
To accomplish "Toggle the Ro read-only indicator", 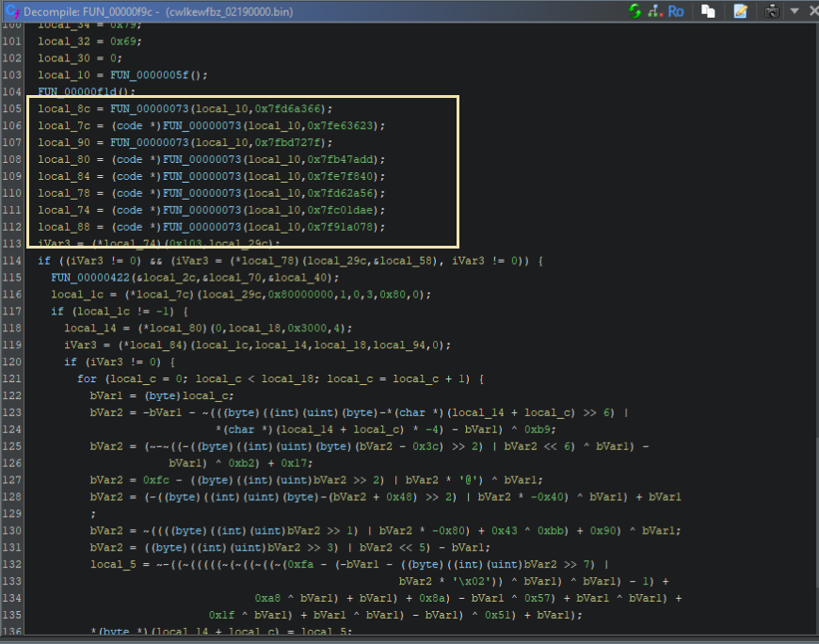I will click(675, 11).
